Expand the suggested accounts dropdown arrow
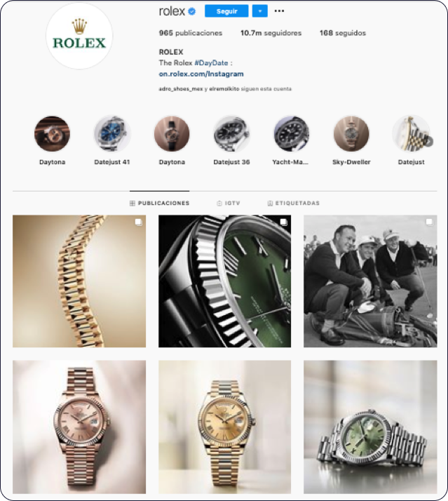Viewport: 448px width, 501px height. [x=260, y=11]
